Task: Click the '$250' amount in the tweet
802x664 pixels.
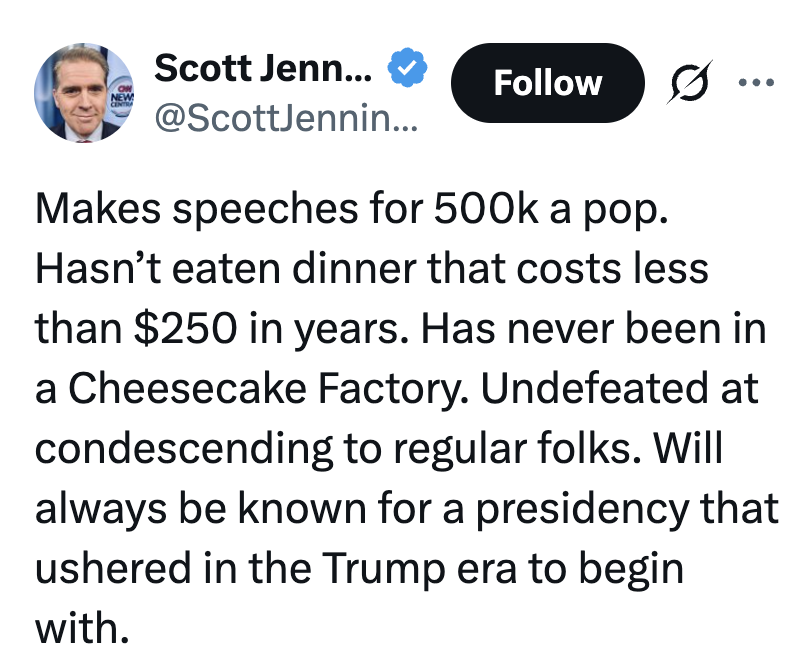Action: 186,328
